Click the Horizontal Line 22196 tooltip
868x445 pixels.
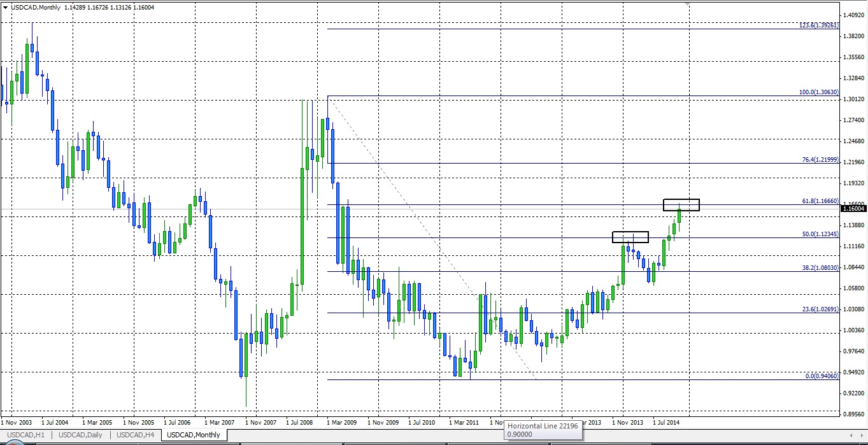[543, 430]
